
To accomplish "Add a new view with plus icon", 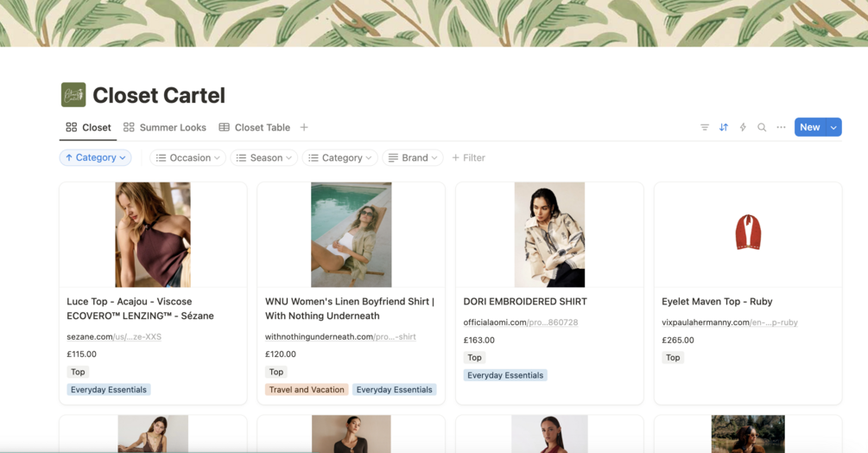I will [x=304, y=127].
